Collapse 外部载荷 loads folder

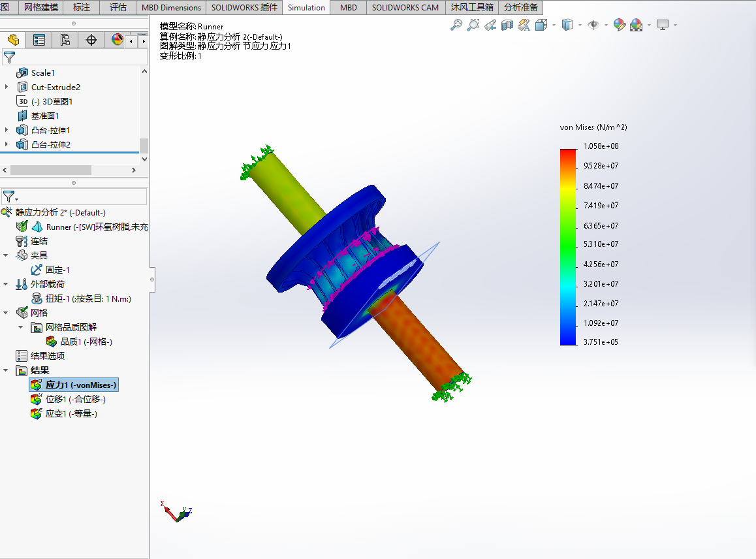point(6,284)
